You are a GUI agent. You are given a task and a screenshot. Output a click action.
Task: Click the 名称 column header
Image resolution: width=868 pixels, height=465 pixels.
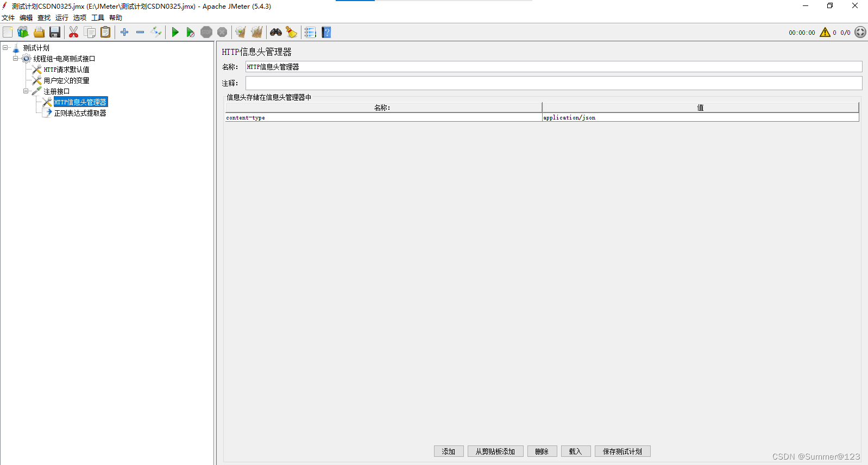point(383,108)
